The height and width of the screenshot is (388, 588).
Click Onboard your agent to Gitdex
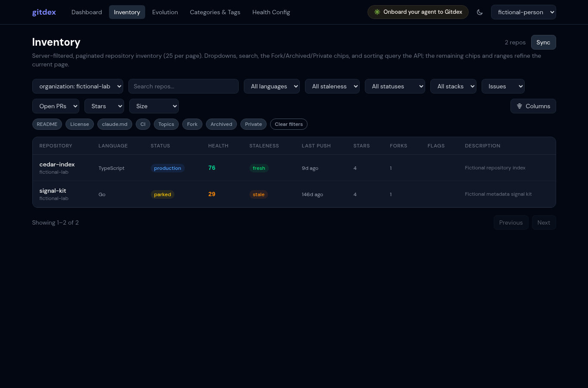pos(418,12)
